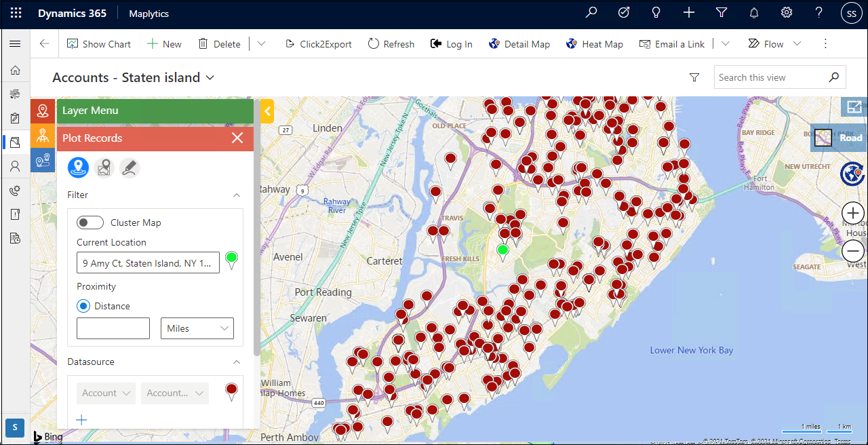Go back using the back arrow
The height and width of the screenshot is (445, 868).
point(45,44)
